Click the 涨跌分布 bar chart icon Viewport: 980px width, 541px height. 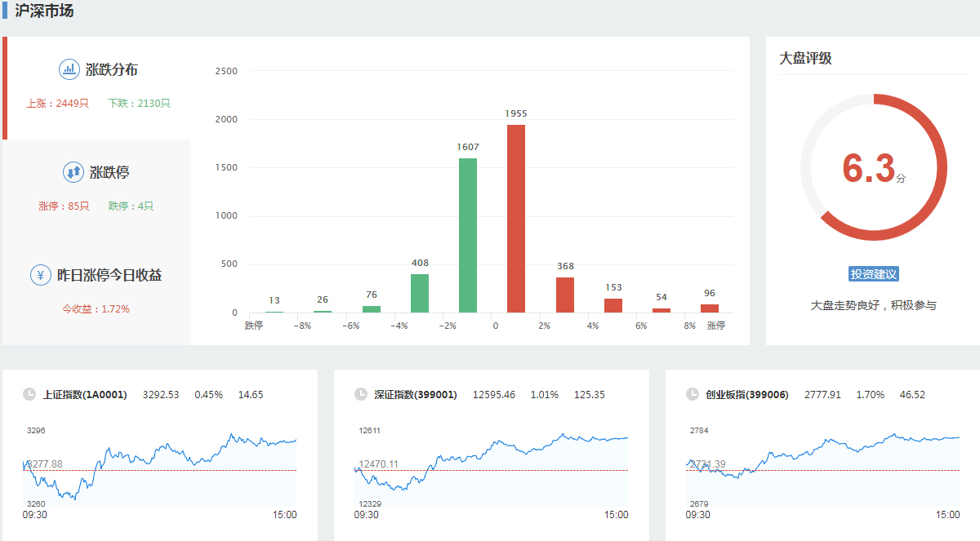coord(69,69)
